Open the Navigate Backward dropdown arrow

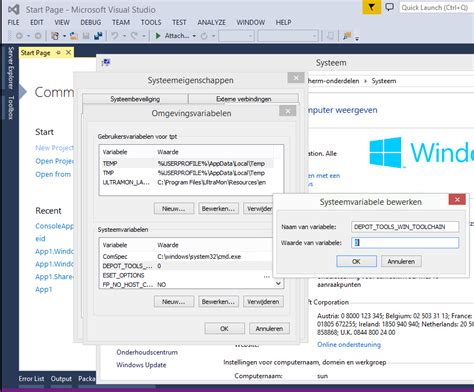(28, 36)
